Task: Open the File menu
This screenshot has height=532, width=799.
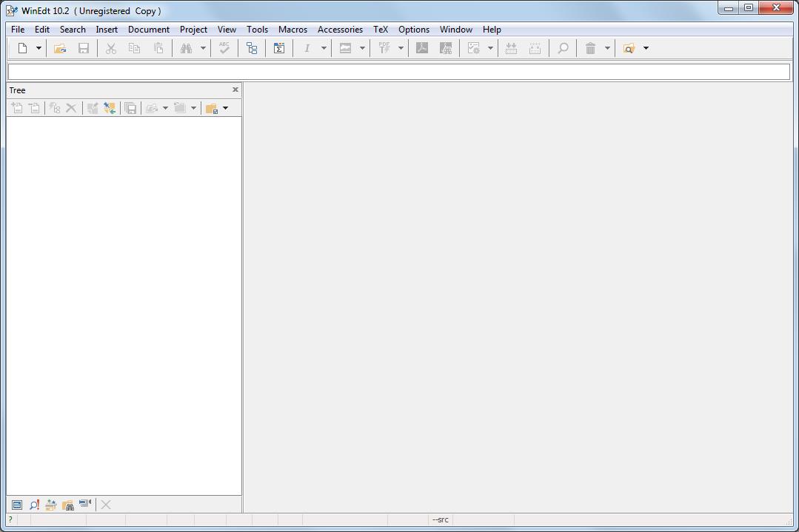Action: point(18,30)
